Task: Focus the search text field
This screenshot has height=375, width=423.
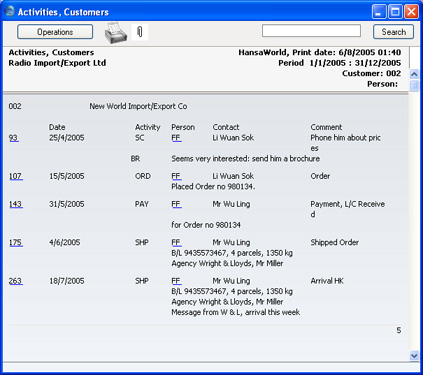Action: (x=311, y=31)
